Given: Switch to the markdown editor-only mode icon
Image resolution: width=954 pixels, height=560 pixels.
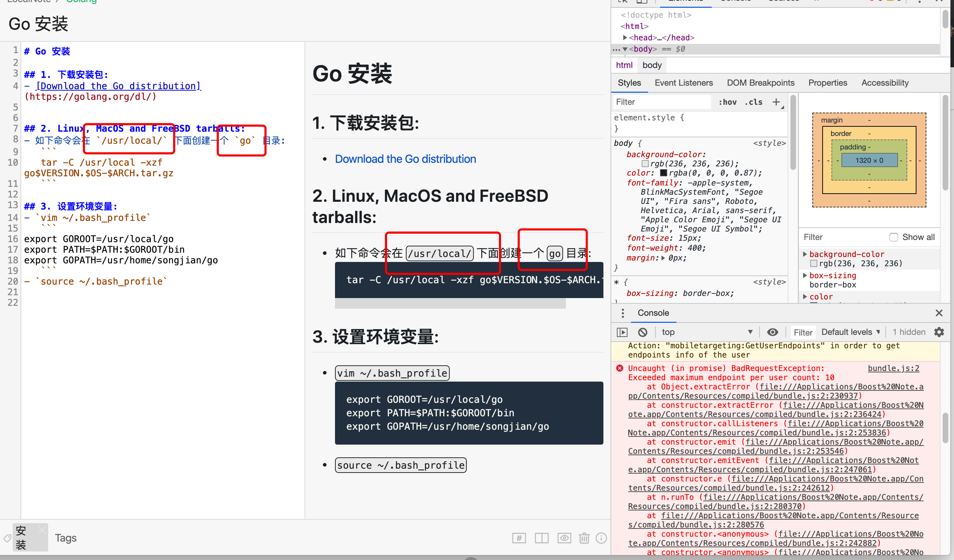Looking at the screenshot, I should 519,538.
